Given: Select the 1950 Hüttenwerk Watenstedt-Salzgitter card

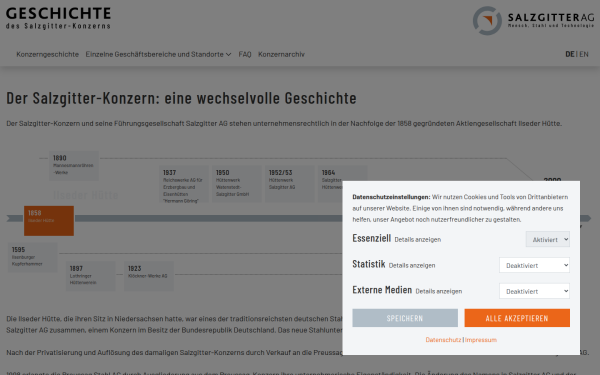Looking at the screenshot, I should click(x=237, y=184).
